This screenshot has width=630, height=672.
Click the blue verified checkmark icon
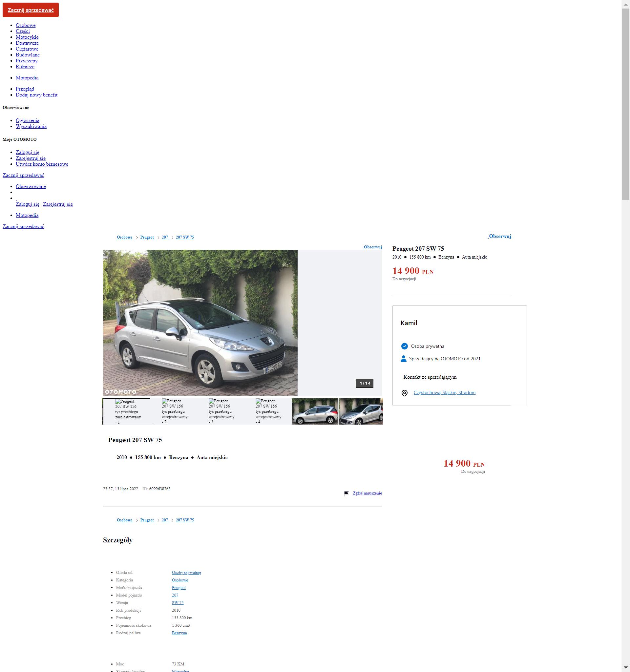[404, 346]
